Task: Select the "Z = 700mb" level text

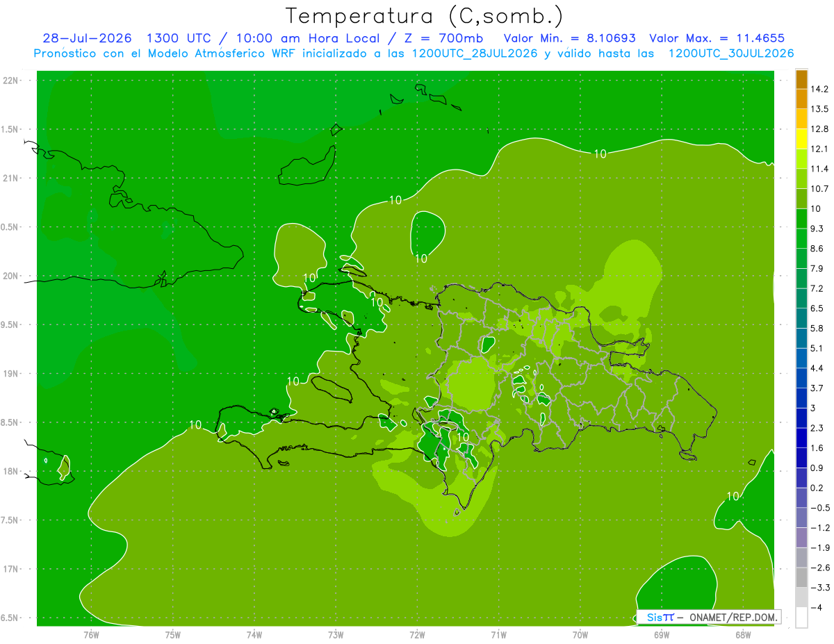Action: click(x=445, y=38)
